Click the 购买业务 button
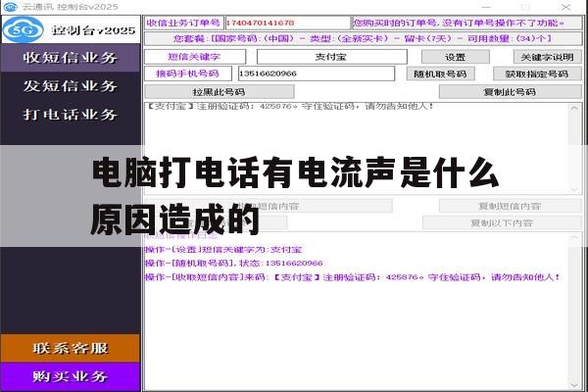The width and height of the screenshot is (588, 392). click(x=71, y=376)
